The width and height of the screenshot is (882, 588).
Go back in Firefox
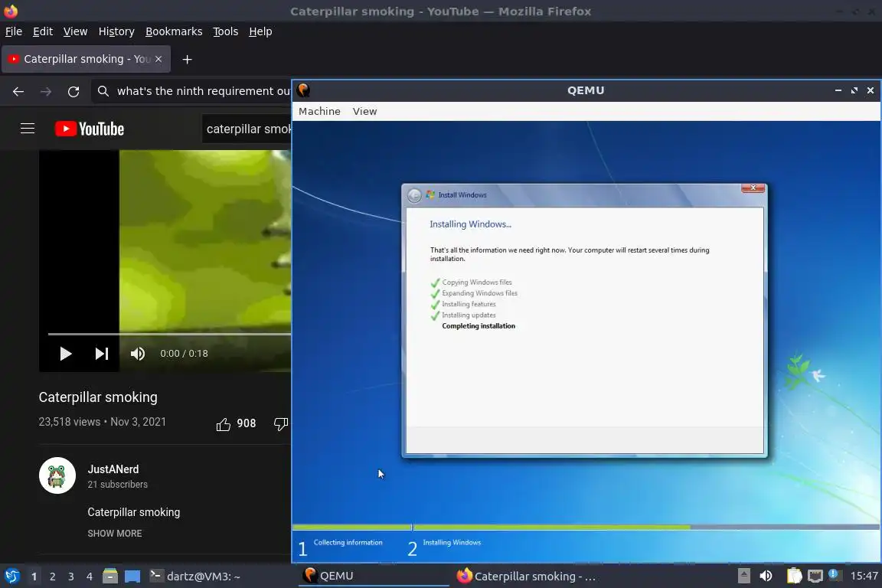pos(18,91)
